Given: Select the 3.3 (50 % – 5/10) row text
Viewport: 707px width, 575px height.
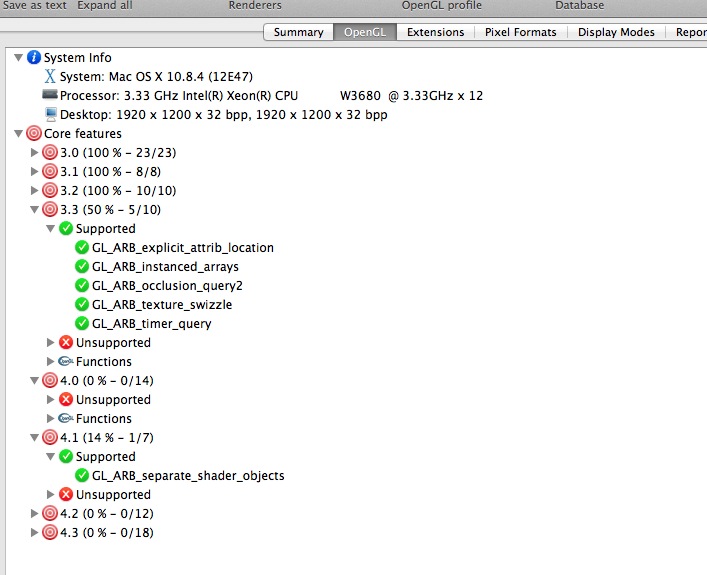Looking at the screenshot, I should point(110,209).
